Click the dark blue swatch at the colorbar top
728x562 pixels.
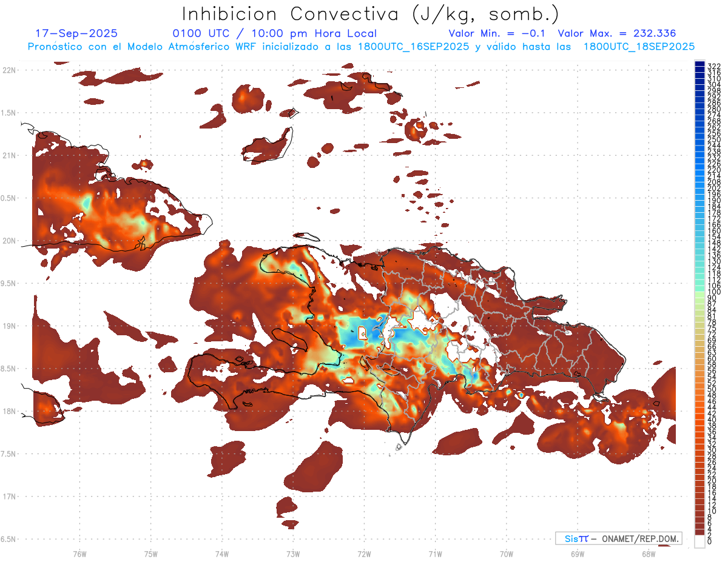[x=699, y=65]
